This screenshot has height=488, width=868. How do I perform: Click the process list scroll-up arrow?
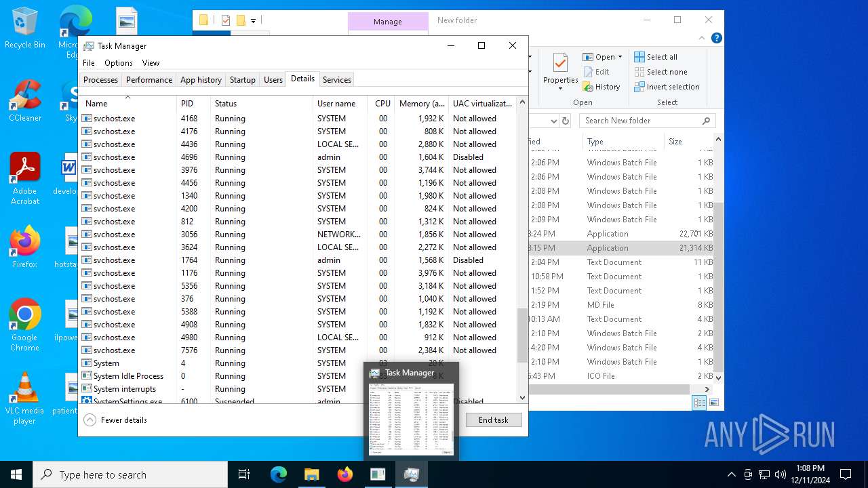click(522, 102)
